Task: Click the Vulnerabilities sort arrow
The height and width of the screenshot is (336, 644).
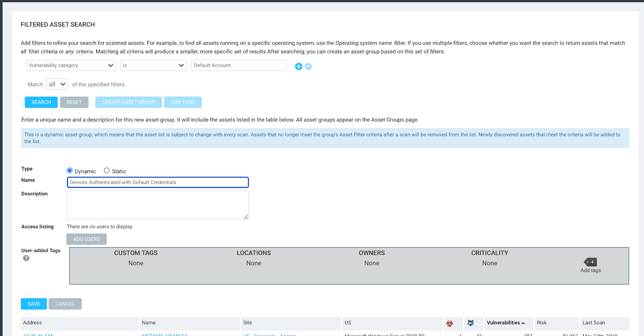Action: (523, 323)
